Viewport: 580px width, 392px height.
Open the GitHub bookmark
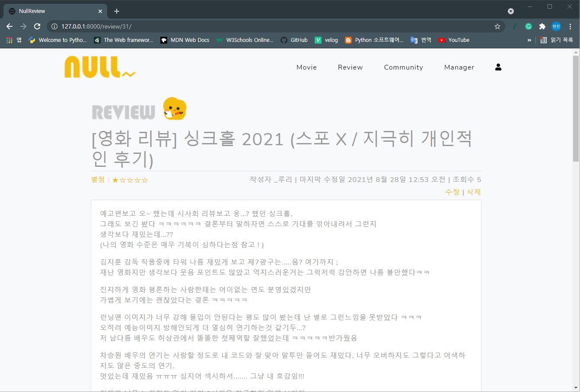pos(294,40)
